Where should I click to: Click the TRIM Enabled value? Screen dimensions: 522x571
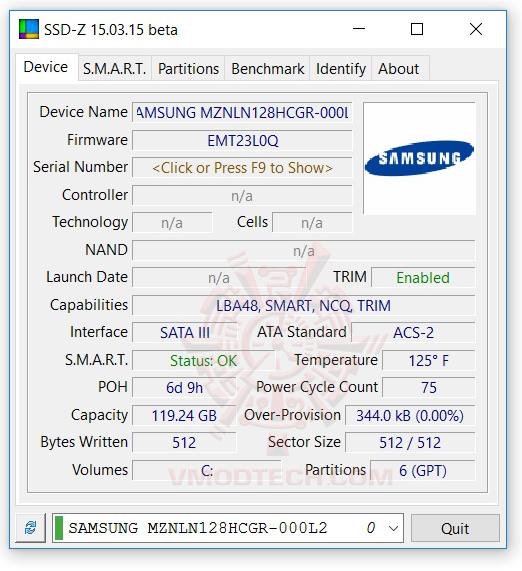pos(423,278)
